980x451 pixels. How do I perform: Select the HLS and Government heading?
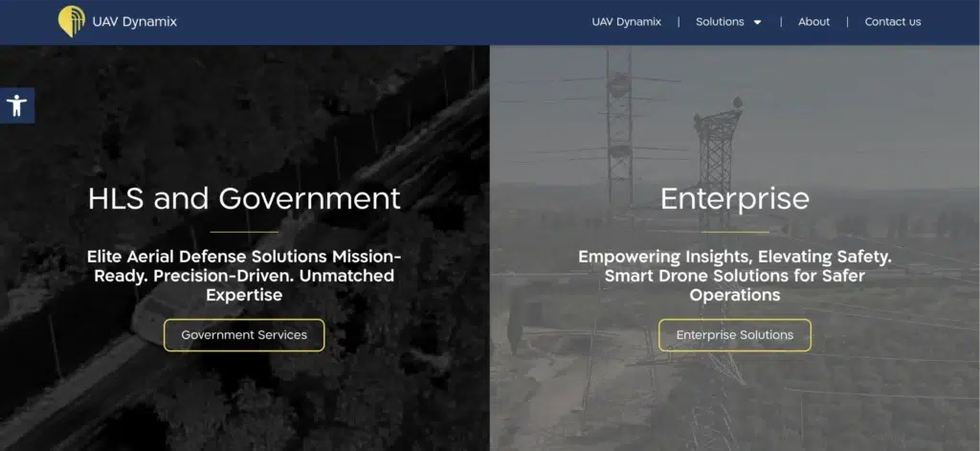point(244,199)
